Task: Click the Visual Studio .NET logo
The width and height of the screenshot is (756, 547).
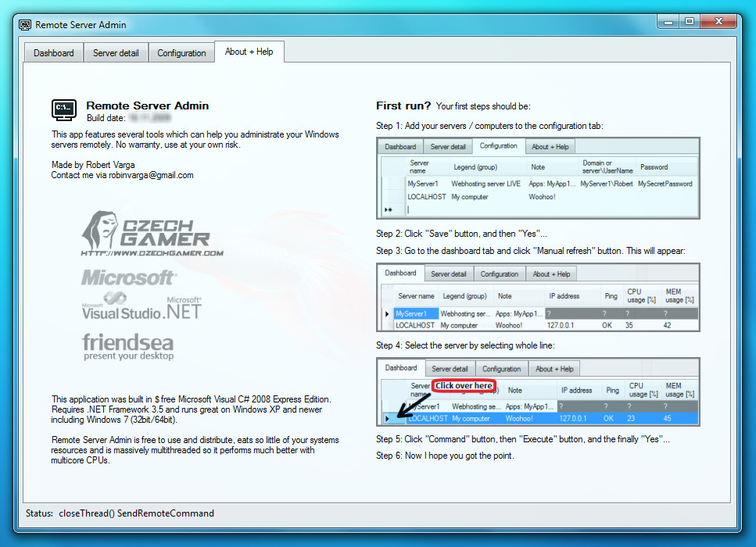Action: [x=142, y=306]
